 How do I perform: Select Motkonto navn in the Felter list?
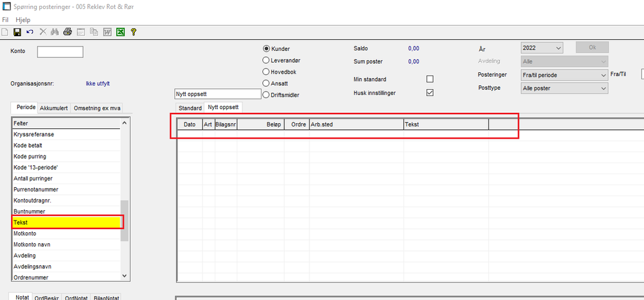(x=66, y=245)
